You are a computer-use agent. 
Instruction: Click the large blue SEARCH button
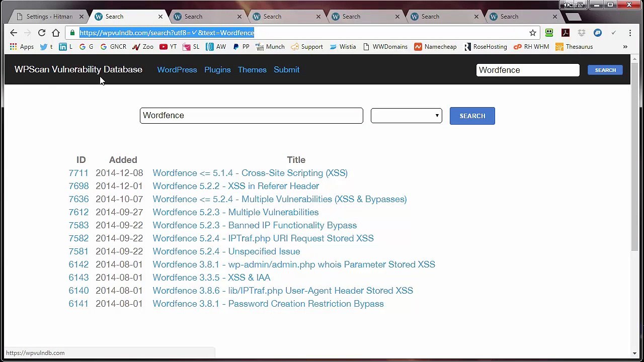coord(472,116)
